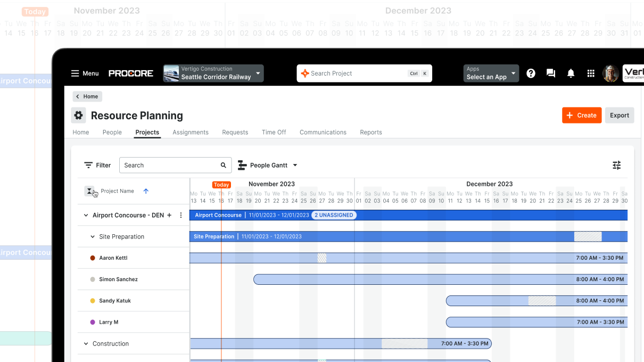Click the search magnifier in the search field
644x362 pixels.
tap(223, 165)
